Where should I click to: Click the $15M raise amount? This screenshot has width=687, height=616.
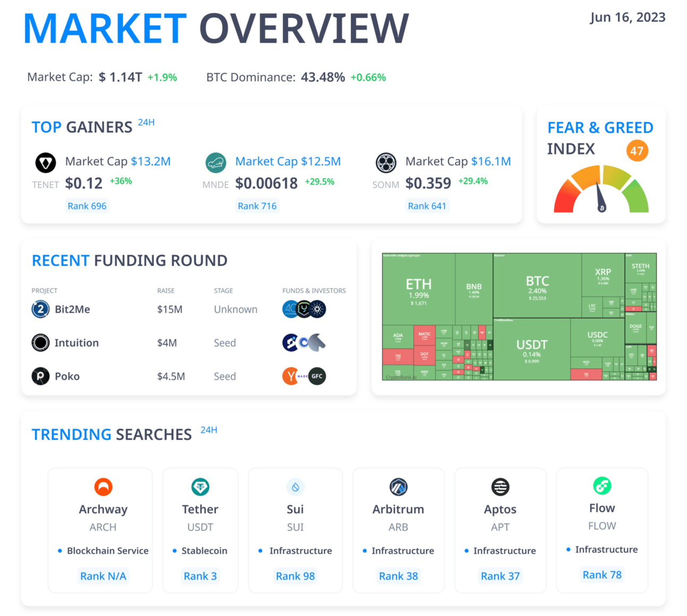point(170,309)
